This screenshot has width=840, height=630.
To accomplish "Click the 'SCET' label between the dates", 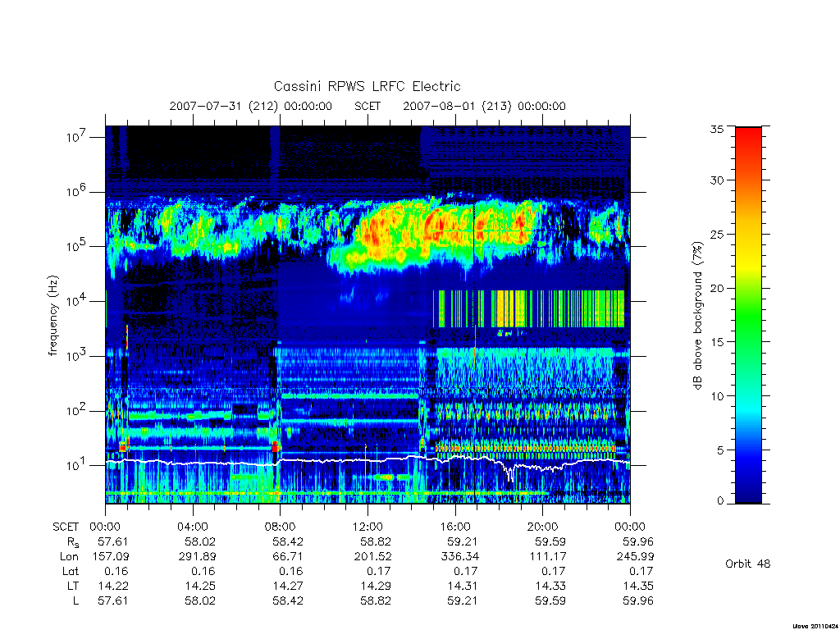I will tap(367, 106).
